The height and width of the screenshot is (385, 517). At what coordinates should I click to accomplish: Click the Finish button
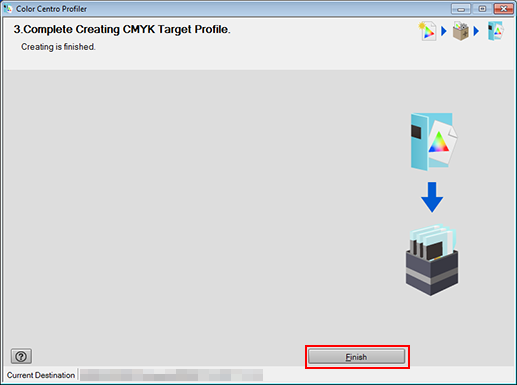tap(357, 357)
